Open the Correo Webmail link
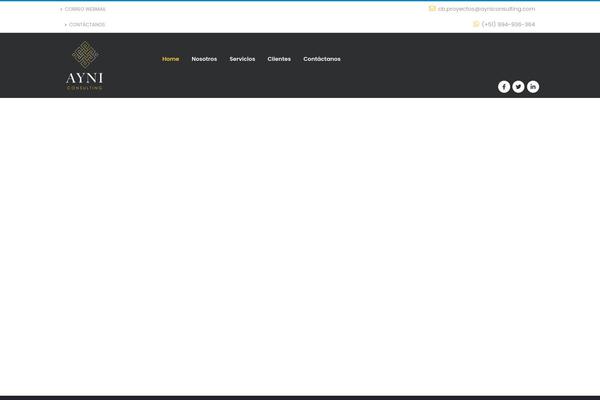 click(85, 9)
